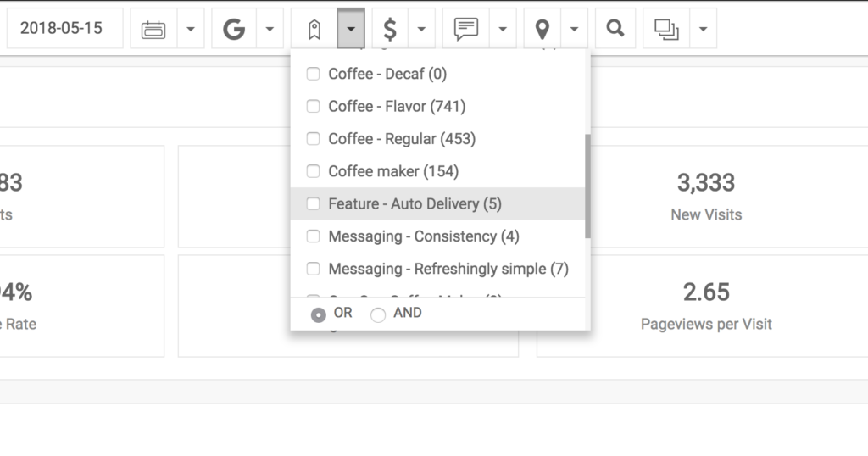Select the OR radio button
868x456 pixels.
point(319,315)
